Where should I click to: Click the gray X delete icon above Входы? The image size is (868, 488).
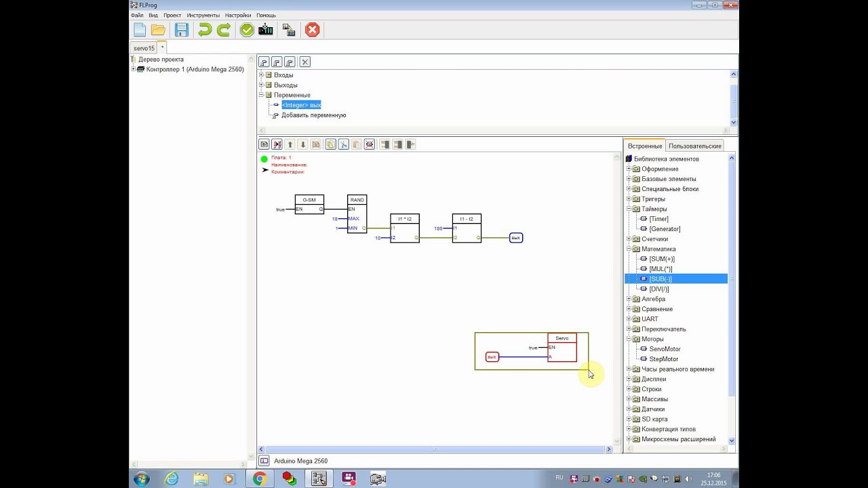pos(305,62)
